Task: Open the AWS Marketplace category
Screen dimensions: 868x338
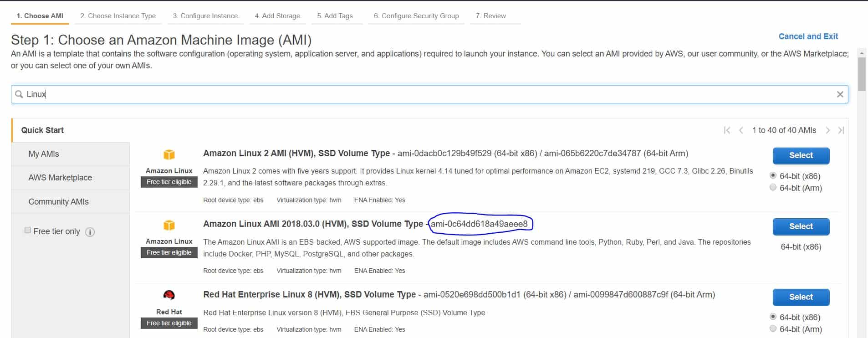Action: pyautogui.click(x=71, y=178)
